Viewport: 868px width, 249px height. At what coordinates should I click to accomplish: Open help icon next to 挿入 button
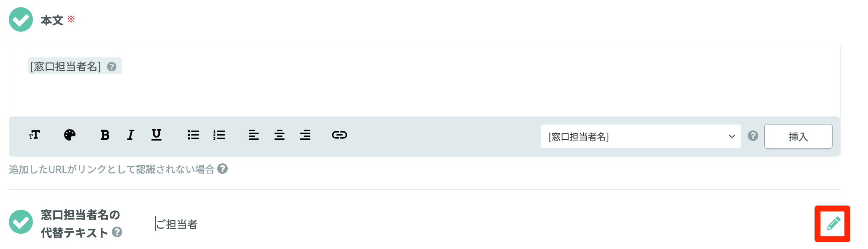coord(753,136)
